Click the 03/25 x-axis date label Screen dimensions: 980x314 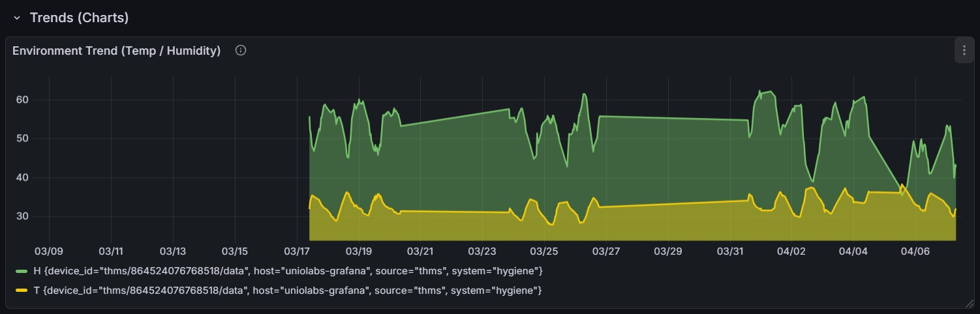tap(544, 251)
